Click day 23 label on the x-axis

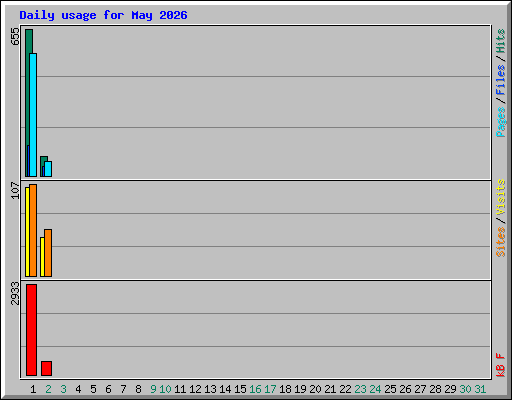pyautogui.click(x=360, y=389)
